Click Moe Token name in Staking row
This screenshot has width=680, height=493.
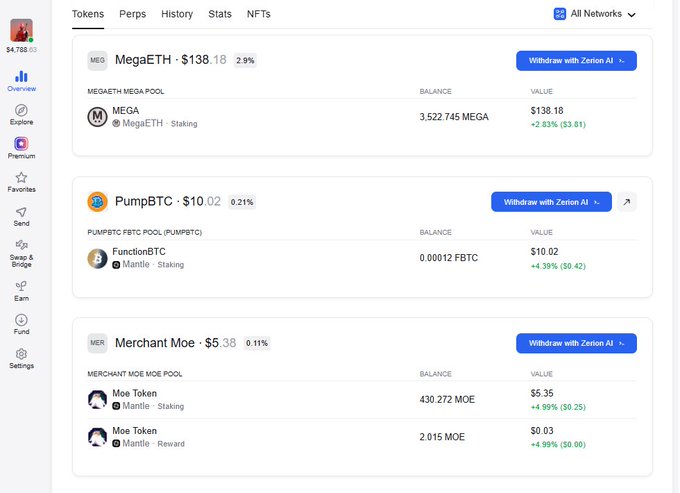coord(134,393)
